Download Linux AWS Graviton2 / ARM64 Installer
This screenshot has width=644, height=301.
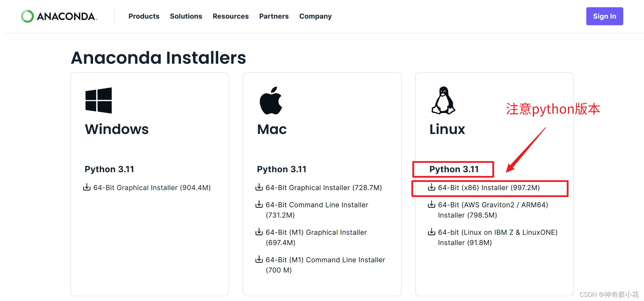click(x=493, y=210)
